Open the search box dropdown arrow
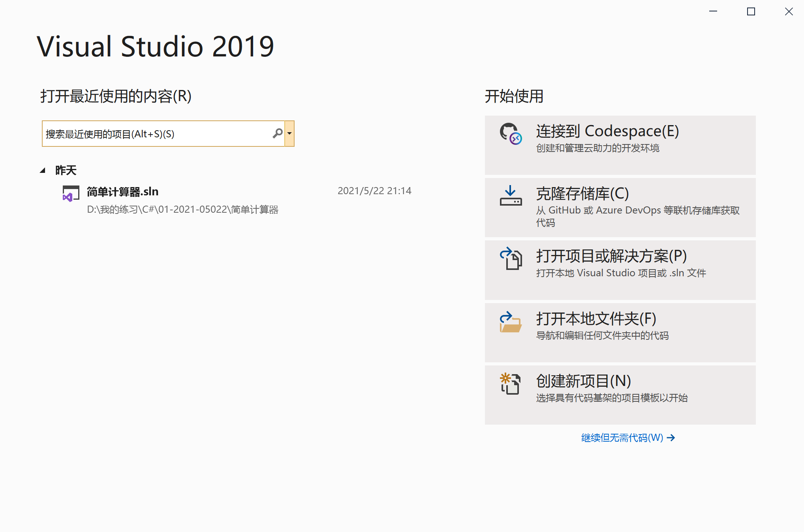 (x=289, y=133)
